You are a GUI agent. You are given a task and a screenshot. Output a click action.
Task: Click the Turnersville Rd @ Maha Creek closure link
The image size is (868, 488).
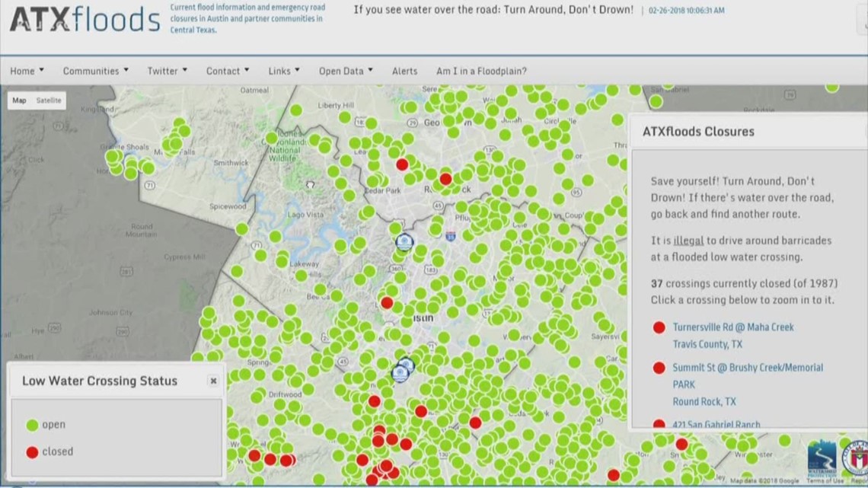click(x=732, y=327)
